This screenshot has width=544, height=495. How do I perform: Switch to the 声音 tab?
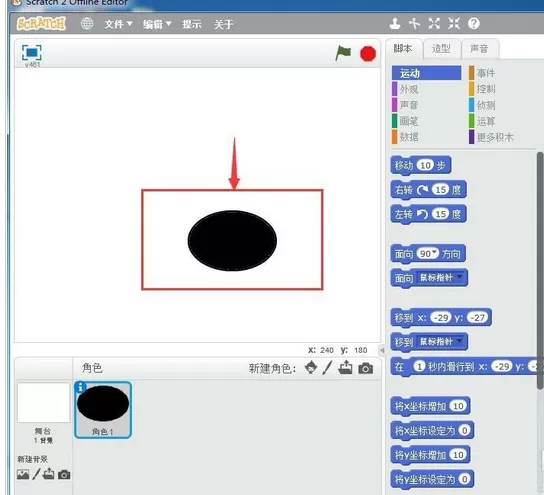pos(479,49)
